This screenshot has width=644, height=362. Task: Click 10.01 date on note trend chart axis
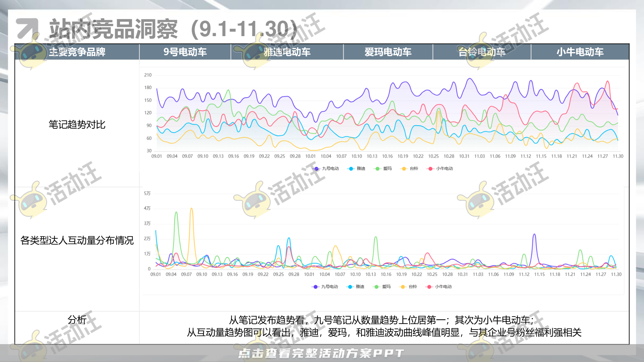click(x=310, y=156)
